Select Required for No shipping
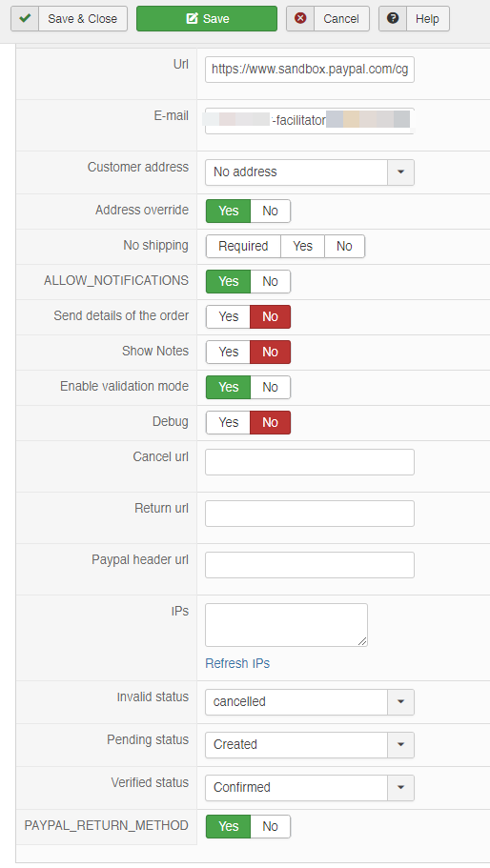The height and width of the screenshot is (868, 490). click(243, 247)
